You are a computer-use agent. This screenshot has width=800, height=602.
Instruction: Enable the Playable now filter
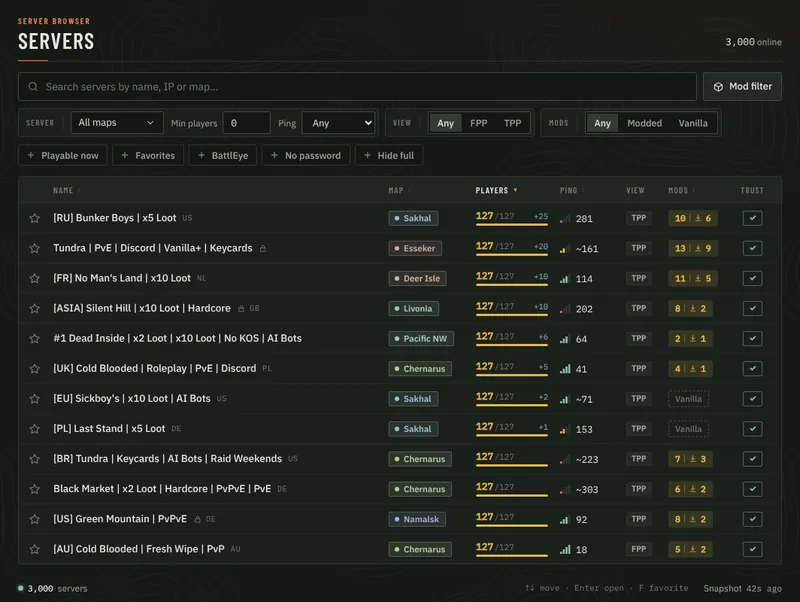coord(63,156)
